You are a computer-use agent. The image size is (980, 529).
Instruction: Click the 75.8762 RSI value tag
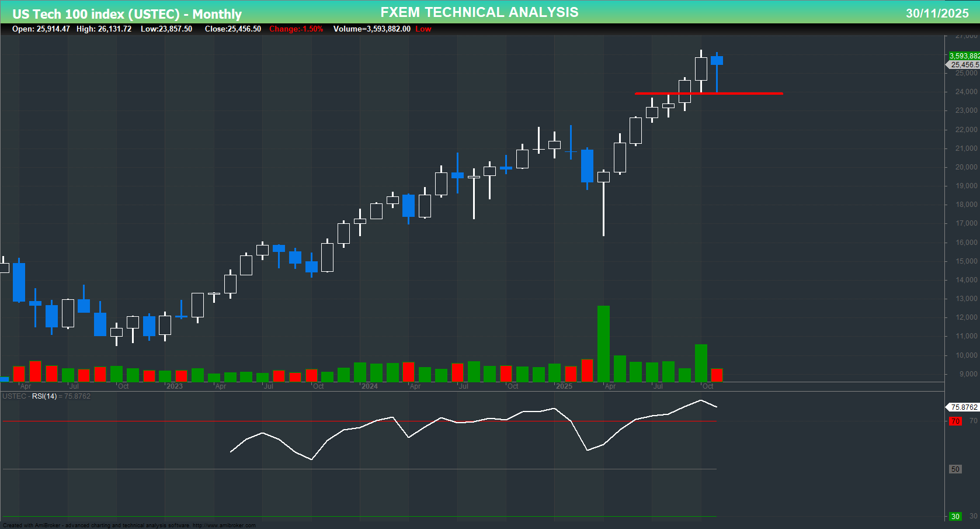point(964,407)
